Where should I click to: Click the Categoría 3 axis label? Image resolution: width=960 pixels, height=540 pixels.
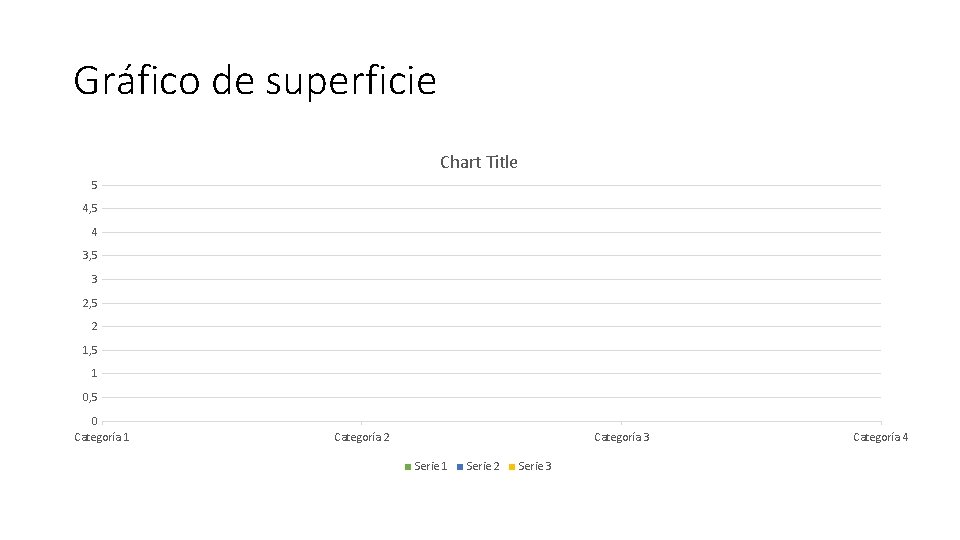click(x=621, y=437)
